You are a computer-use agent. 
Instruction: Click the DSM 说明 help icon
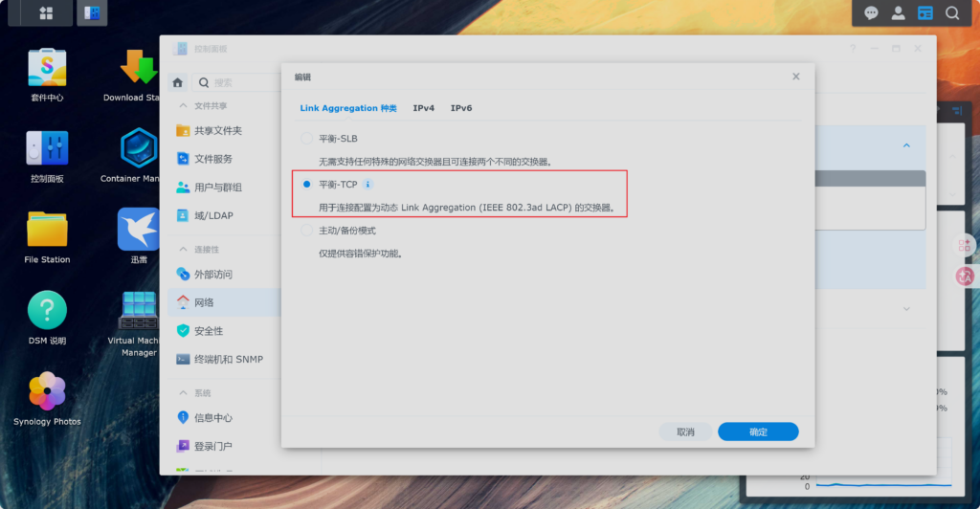[47, 311]
